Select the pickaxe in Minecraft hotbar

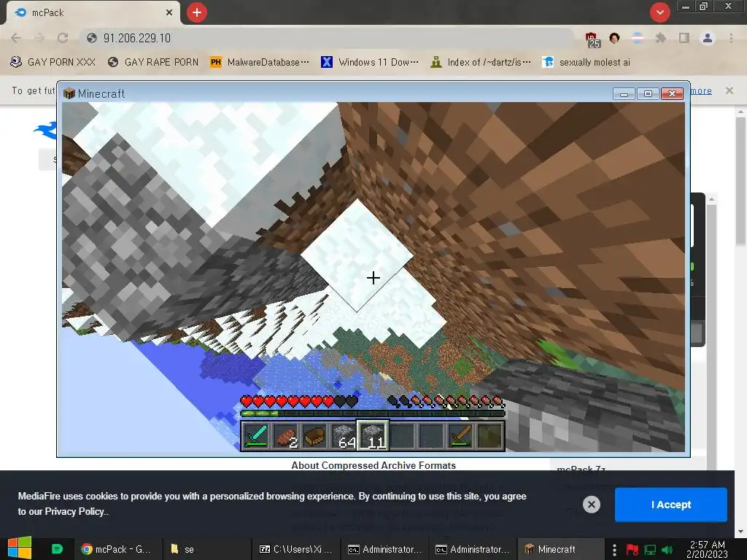tap(461, 436)
